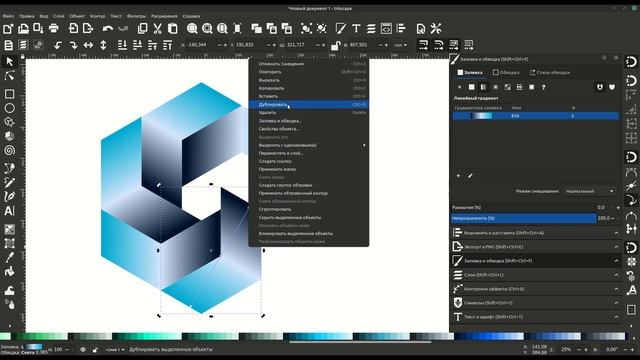Choose Сгруппировать in context menu

(309, 209)
